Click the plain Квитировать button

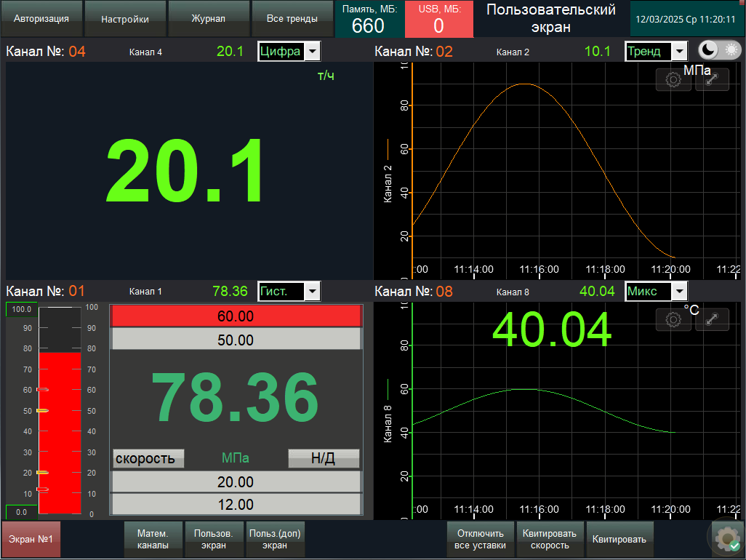(619, 539)
